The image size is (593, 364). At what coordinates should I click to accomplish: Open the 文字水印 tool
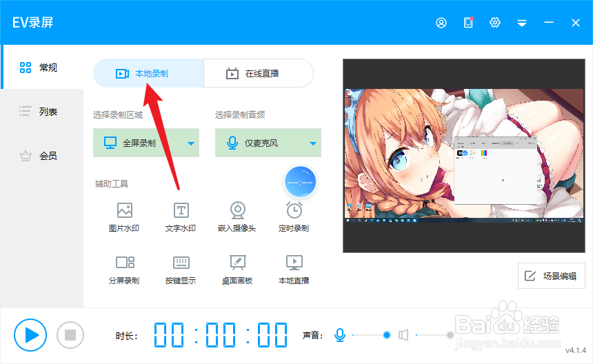(181, 217)
